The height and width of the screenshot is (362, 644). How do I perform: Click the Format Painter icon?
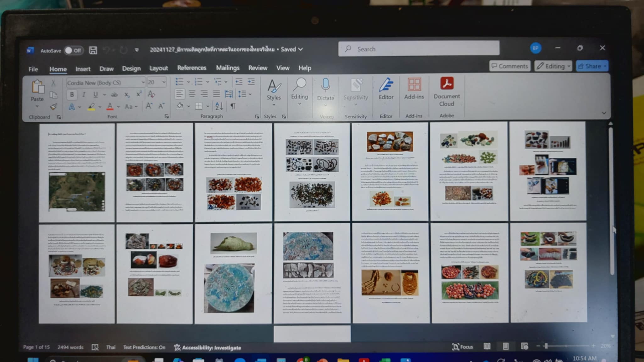coord(53,107)
